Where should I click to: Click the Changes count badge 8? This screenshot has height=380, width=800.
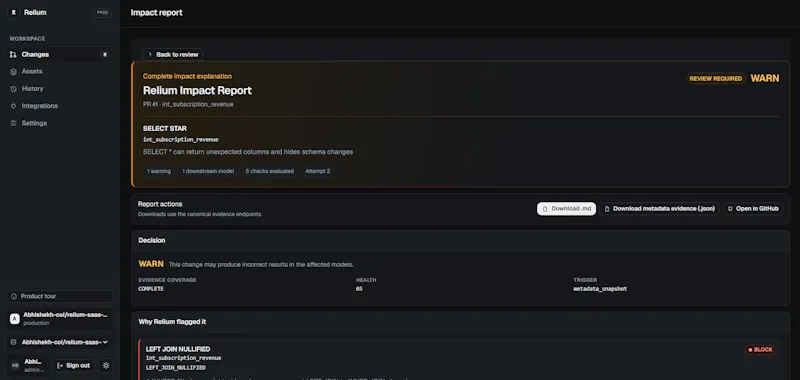[x=105, y=55]
